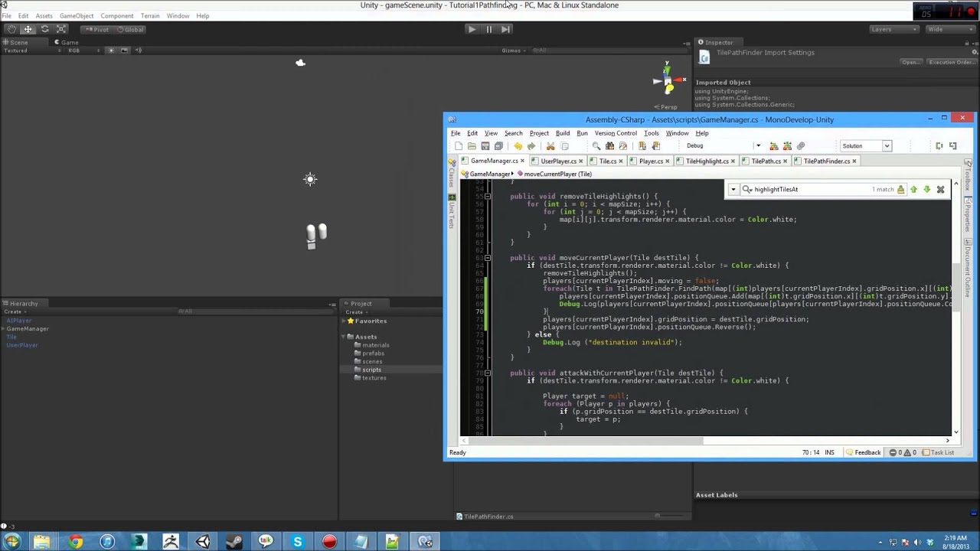
Task: Open Unity Component menu
Action: click(x=116, y=15)
